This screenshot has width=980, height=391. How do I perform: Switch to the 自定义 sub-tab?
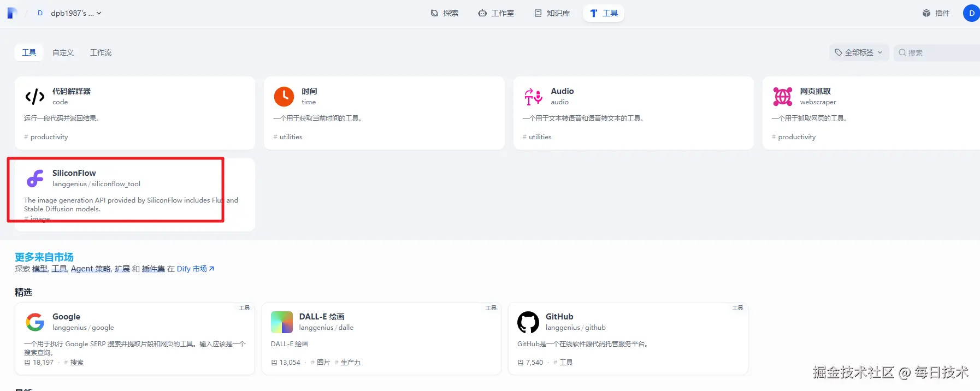pyautogui.click(x=63, y=52)
